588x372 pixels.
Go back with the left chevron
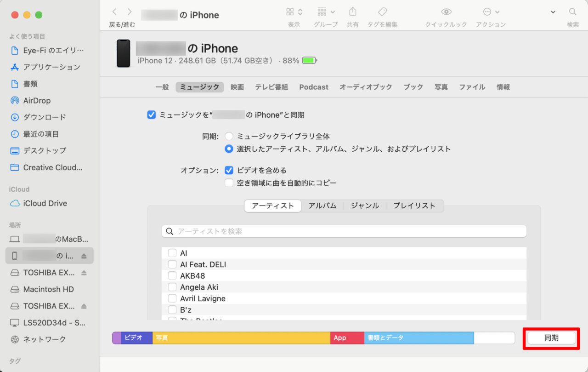click(x=114, y=12)
